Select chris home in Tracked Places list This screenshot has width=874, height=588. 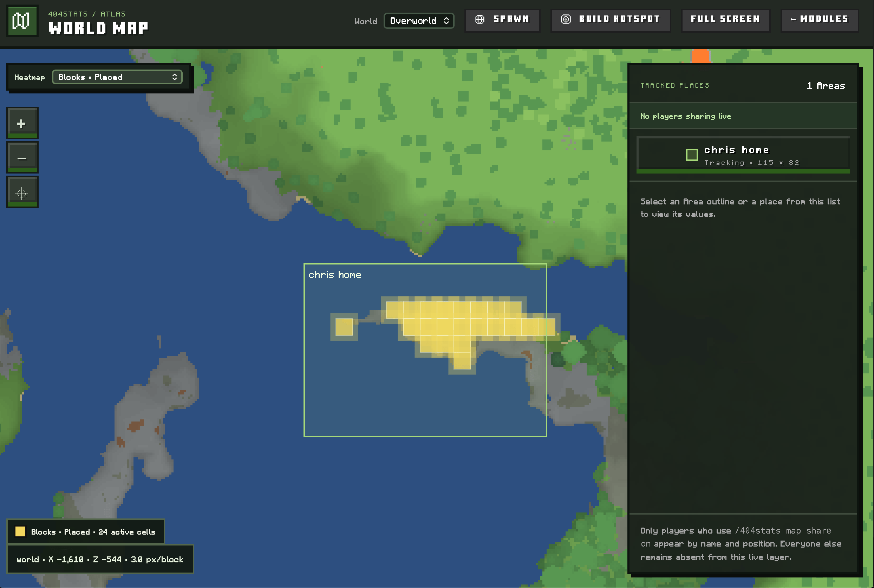[743, 155]
